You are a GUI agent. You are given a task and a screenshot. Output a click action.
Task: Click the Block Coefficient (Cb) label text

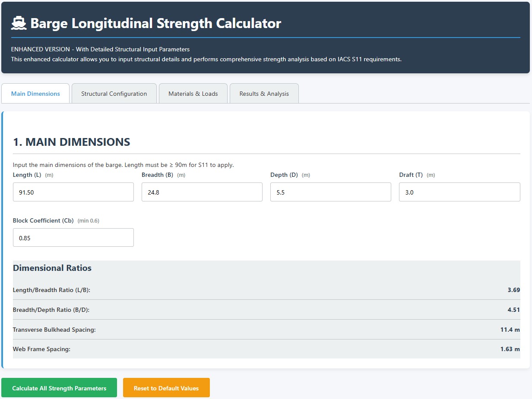click(x=43, y=220)
